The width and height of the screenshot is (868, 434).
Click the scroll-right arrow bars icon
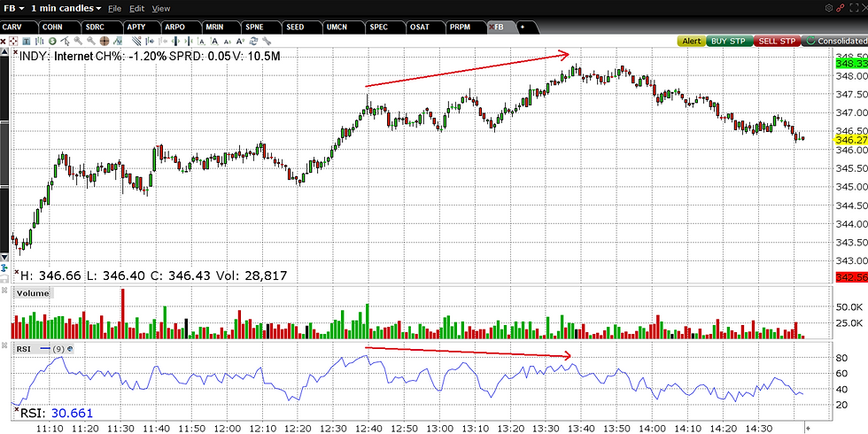pos(150,41)
